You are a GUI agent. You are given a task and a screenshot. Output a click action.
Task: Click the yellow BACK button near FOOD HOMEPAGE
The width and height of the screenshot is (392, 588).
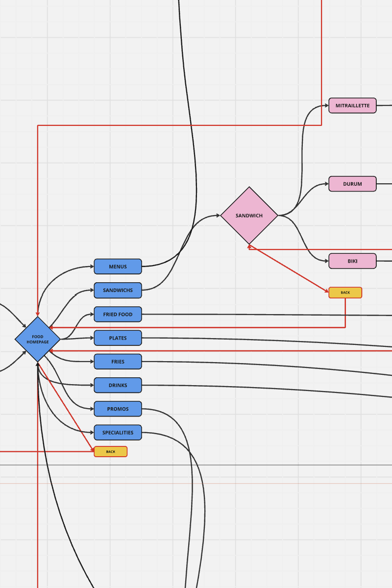pyautogui.click(x=110, y=451)
